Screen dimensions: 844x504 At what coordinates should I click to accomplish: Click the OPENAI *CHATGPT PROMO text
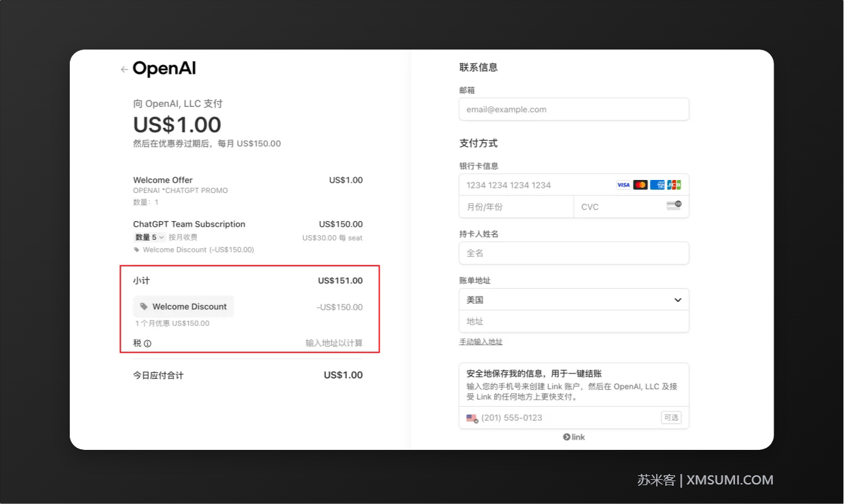click(x=181, y=190)
